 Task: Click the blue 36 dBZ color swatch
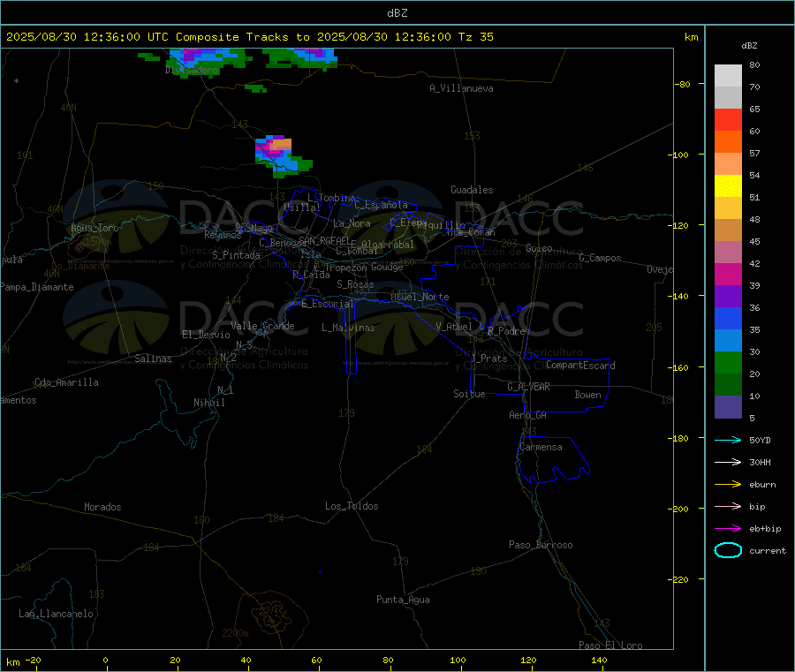click(x=728, y=318)
